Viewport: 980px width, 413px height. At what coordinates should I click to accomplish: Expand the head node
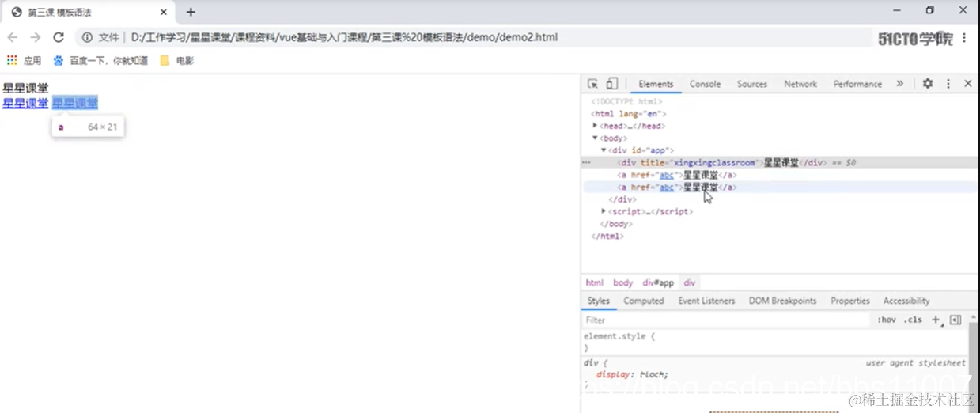tap(595, 126)
